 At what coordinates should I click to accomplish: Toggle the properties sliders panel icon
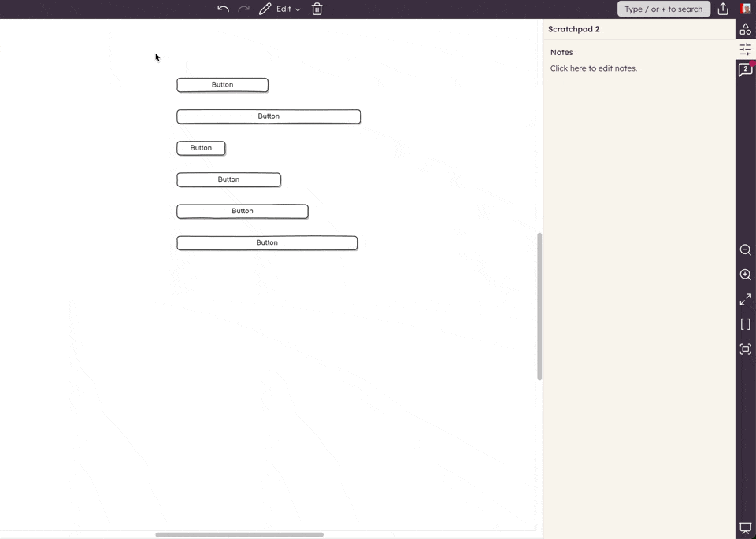pos(745,50)
